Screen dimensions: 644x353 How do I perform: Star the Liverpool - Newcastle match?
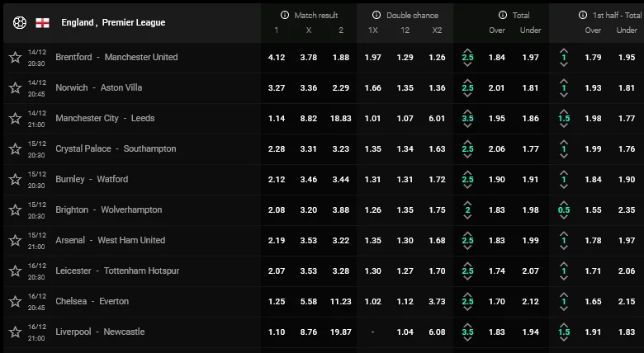(15, 332)
